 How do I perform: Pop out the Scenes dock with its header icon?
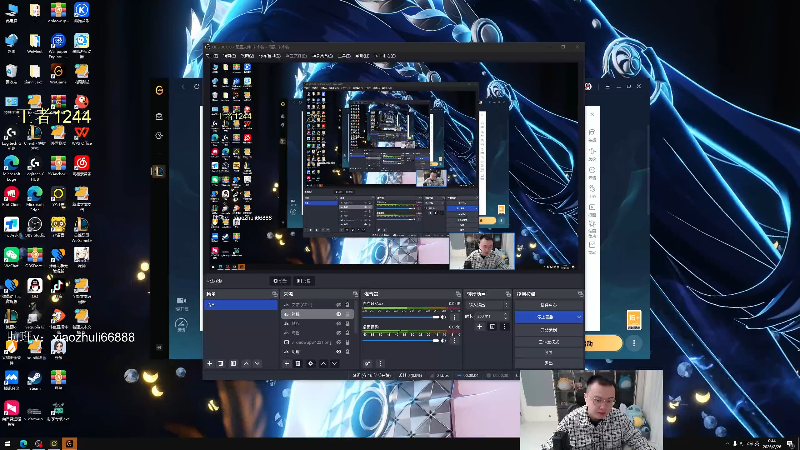click(275, 294)
